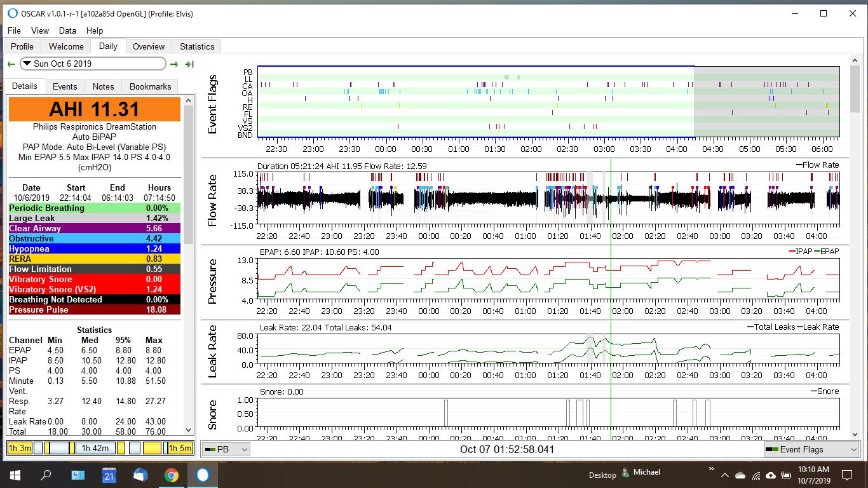Click the Pressure graph title
868x488 pixels.
[x=213, y=281]
